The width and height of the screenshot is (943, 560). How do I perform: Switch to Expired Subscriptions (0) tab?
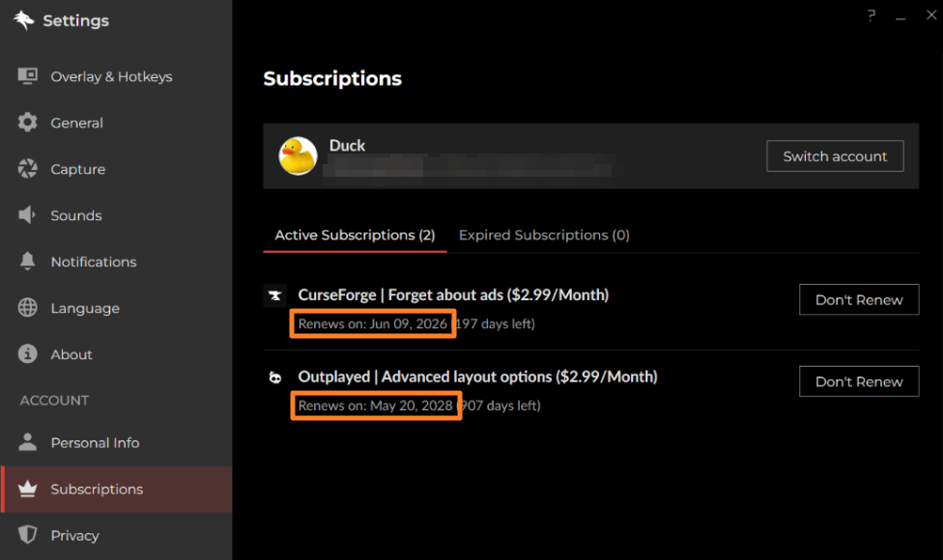click(x=544, y=235)
